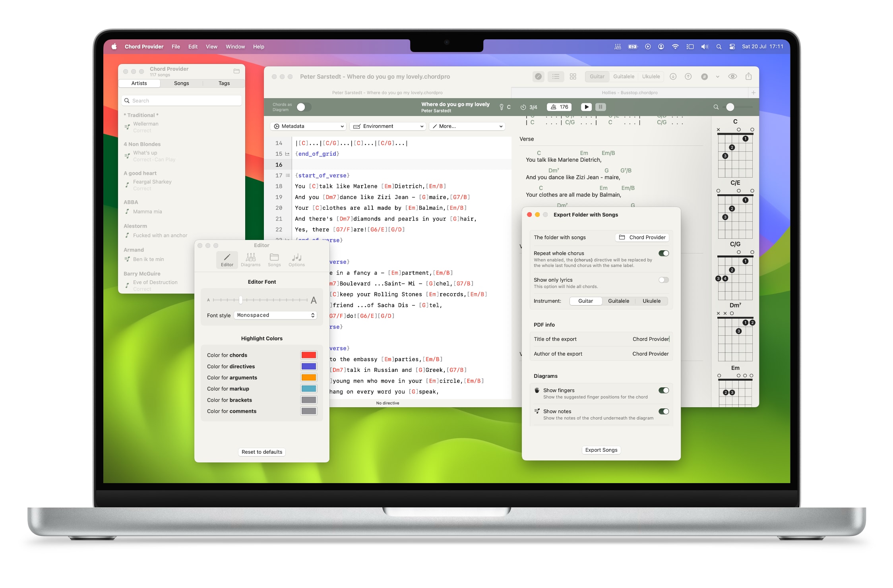893x588 pixels.
Task: Turn off the Show fingers switch
Action: [664, 390]
